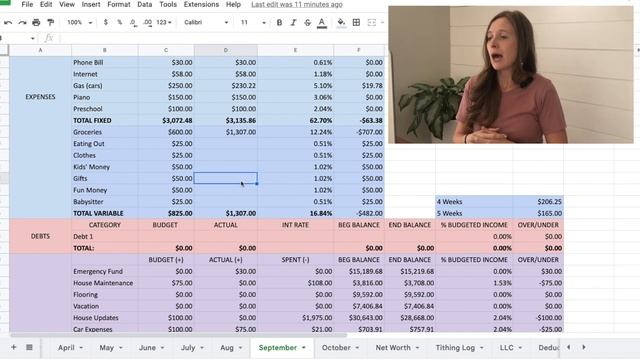Open the Help menu

tap(233, 4)
